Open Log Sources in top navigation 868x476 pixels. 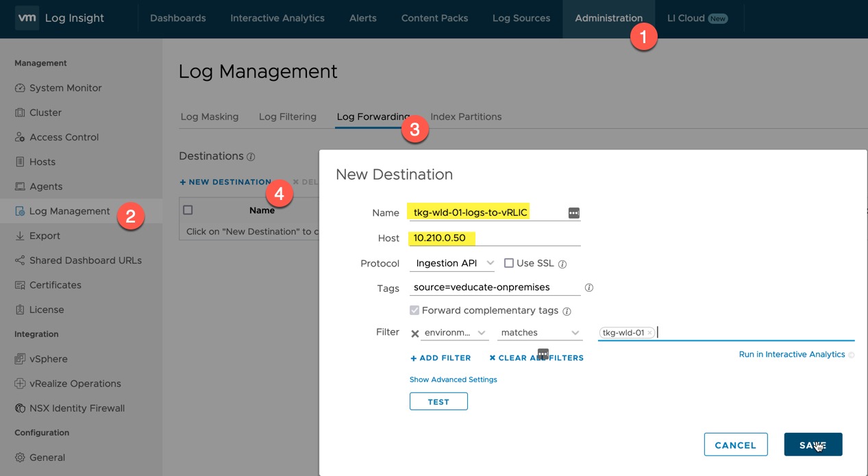point(521,18)
